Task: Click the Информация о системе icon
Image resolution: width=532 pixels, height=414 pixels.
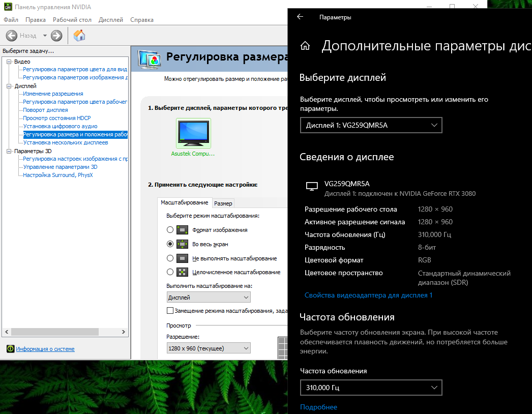Action: 11,348
